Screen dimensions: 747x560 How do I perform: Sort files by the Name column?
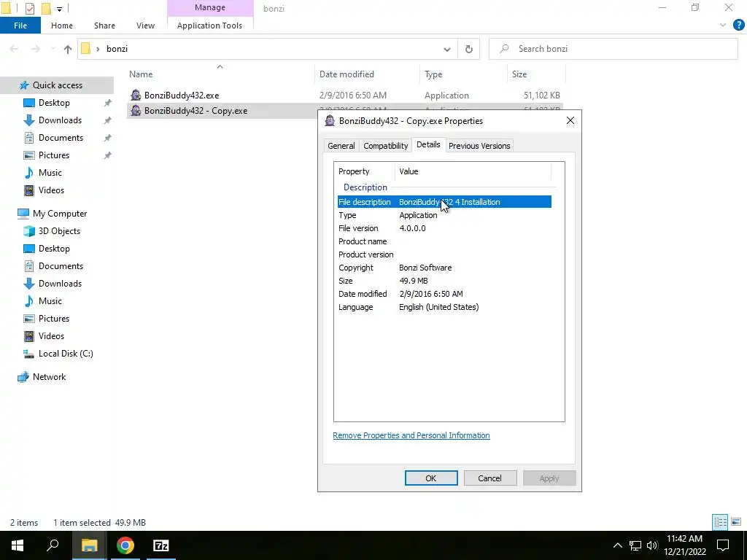point(141,74)
